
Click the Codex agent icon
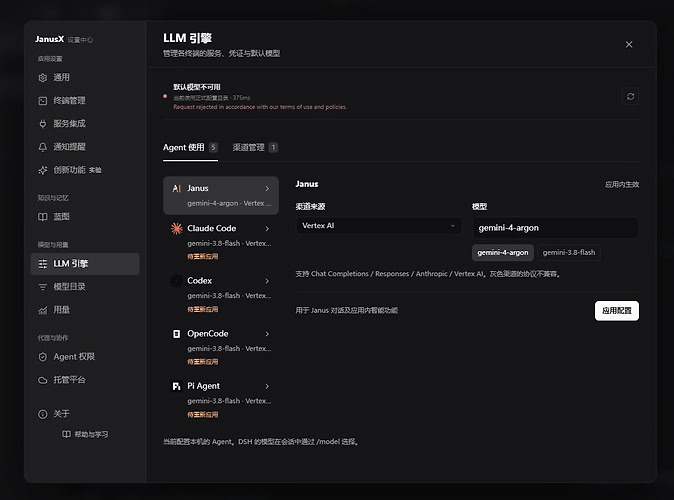[x=176, y=281]
